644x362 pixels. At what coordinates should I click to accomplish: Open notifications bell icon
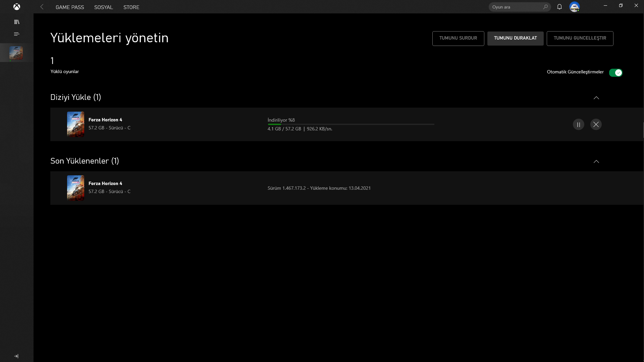point(559,7)
